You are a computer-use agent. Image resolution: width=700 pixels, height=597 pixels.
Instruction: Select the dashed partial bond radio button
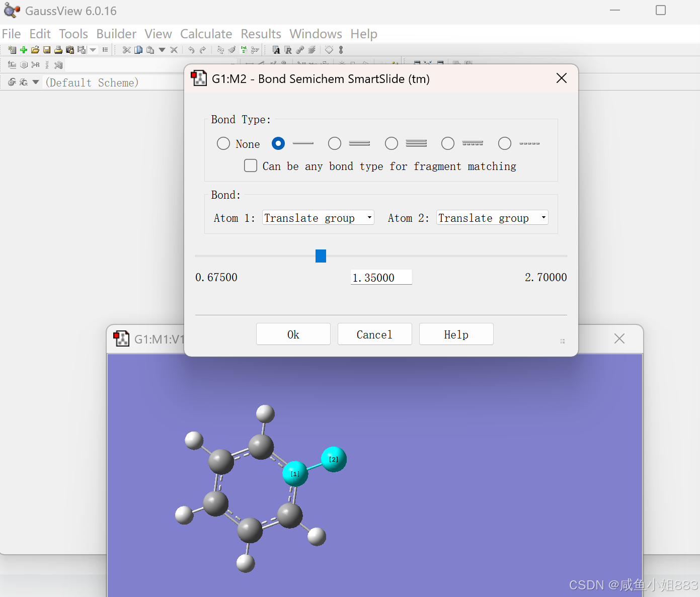click(505, 144)
